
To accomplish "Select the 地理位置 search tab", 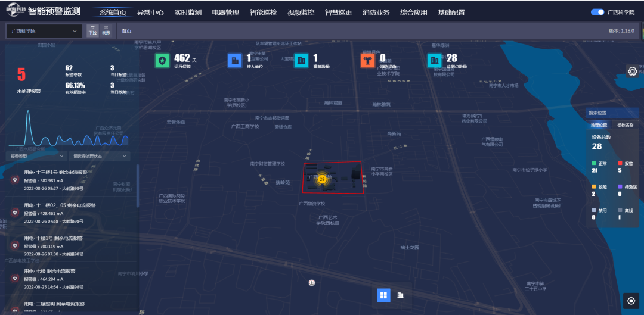I will pyautogui.click(x=599, y=124).
